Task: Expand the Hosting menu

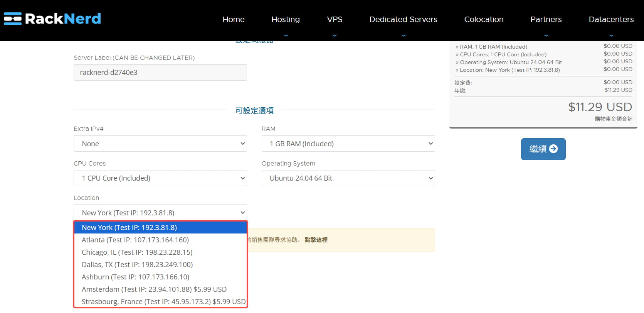Action: click(x=285, y=19)
